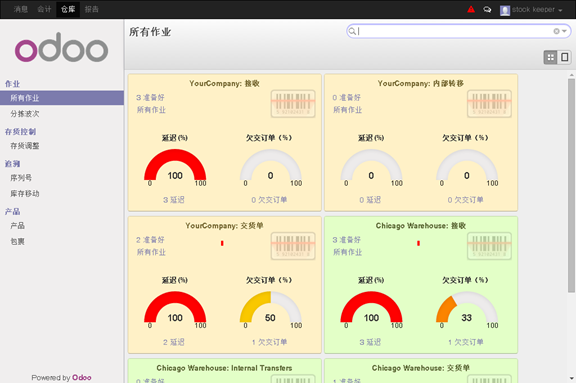Click the Odoo link in footer

pos(82,377)
